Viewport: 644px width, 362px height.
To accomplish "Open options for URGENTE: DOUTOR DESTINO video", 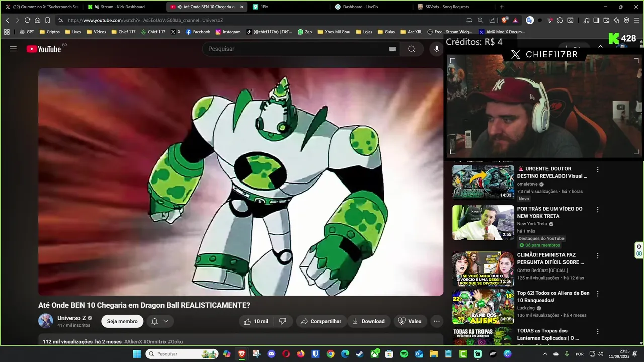I will pyautogui.click(x=598, y=170).
